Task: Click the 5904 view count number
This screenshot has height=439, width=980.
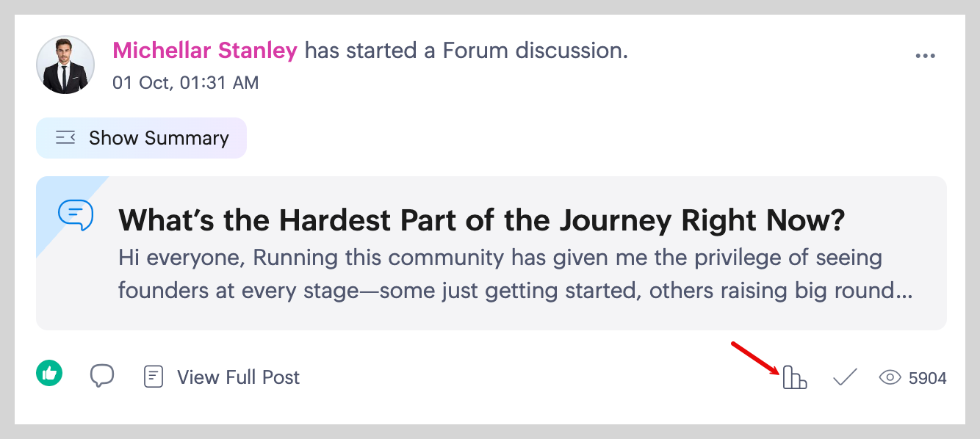Action: [x=927, y=378]
